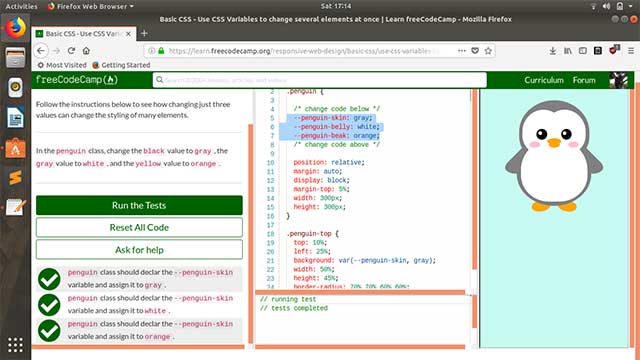640x360 pixels.
Task: Click the preview pane vertical scrollbar
Action: (632, 218)
